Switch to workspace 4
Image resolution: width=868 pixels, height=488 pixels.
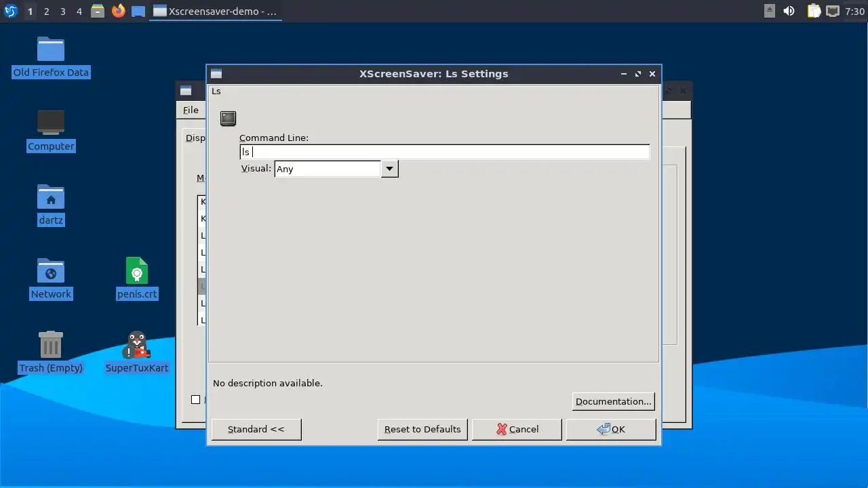click(79, 11)
